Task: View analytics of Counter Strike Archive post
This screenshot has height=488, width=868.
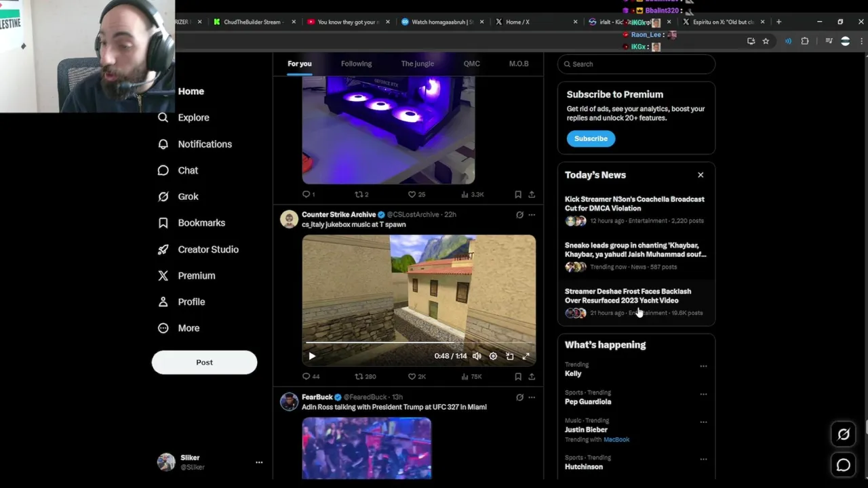Action: pos(471,376)
